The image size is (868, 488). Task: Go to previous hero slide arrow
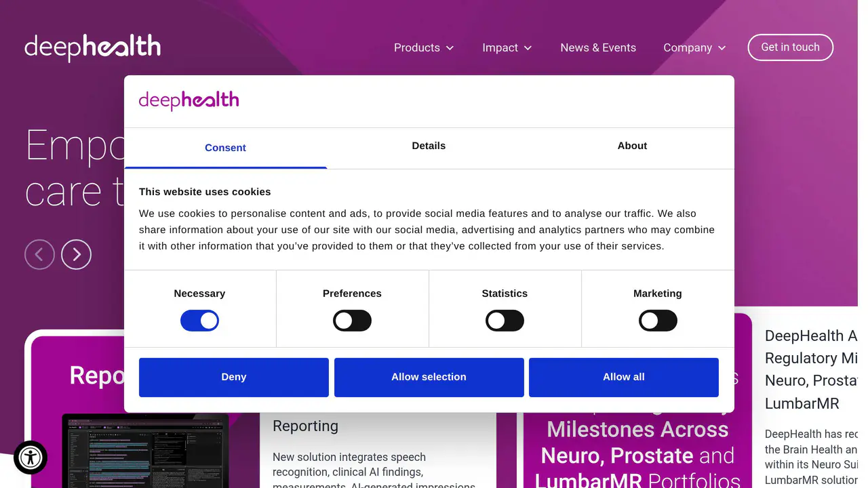click(x=39, y=254)
